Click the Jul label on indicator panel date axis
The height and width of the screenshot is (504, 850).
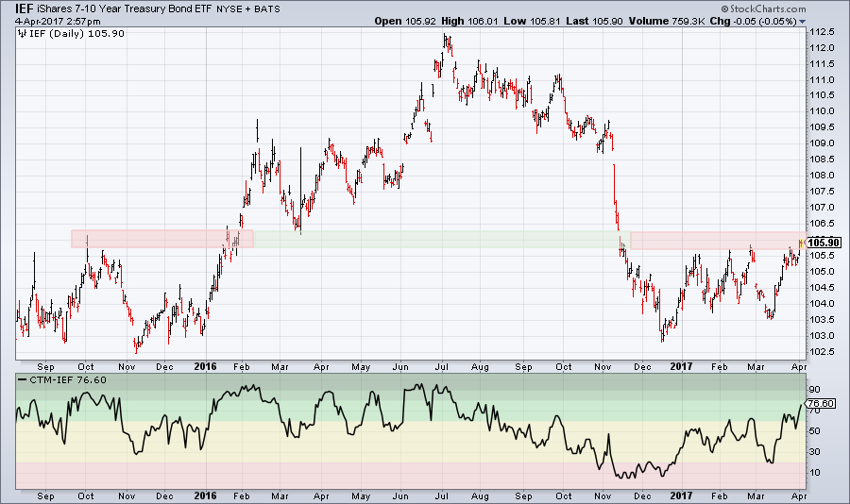pyautogui.click(x=442, y=496)
